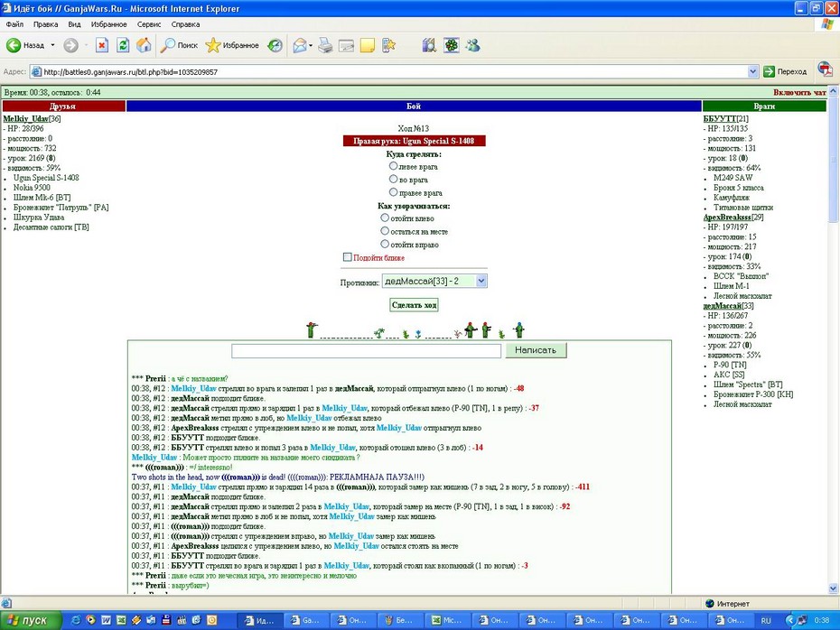Select 'правее врага' shooting option

point(393,191)
